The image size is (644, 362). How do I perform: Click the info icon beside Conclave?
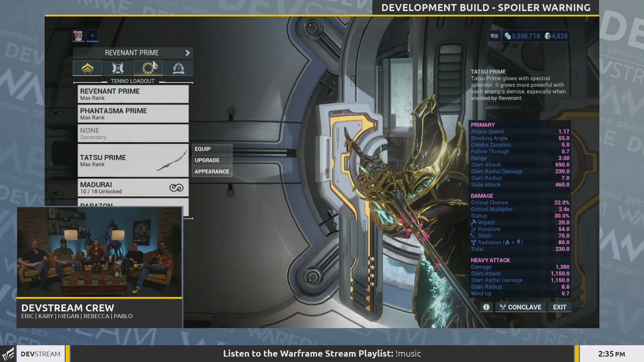[x=486, y=307]
